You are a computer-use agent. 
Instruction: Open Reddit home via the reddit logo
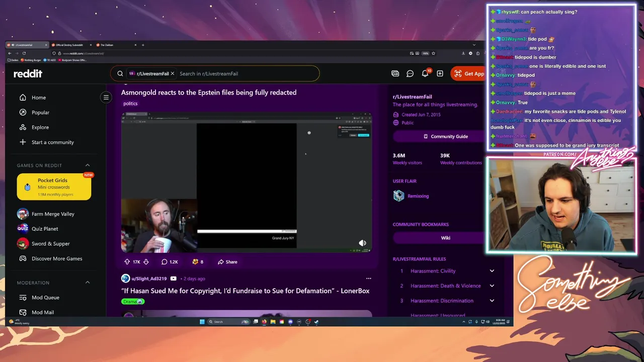pos(28,73)
